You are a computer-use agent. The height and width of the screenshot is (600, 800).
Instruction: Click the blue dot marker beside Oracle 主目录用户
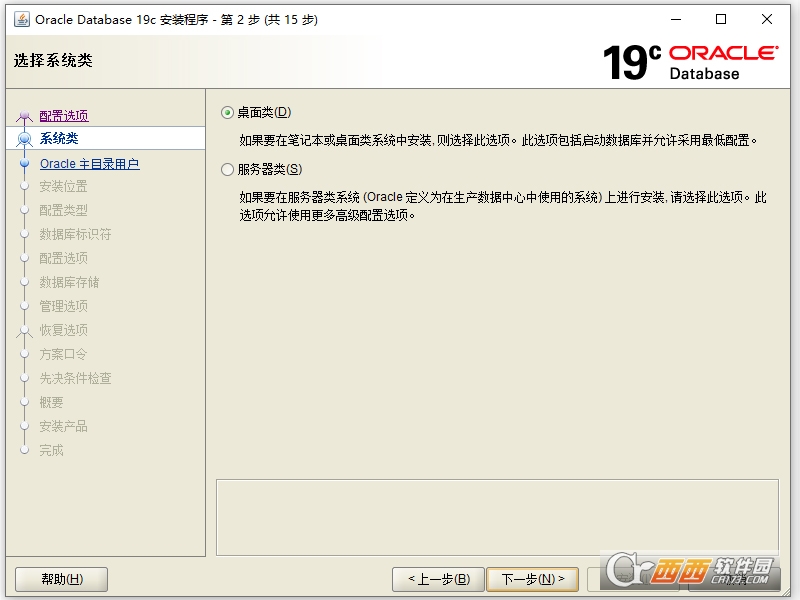[24, 163]
